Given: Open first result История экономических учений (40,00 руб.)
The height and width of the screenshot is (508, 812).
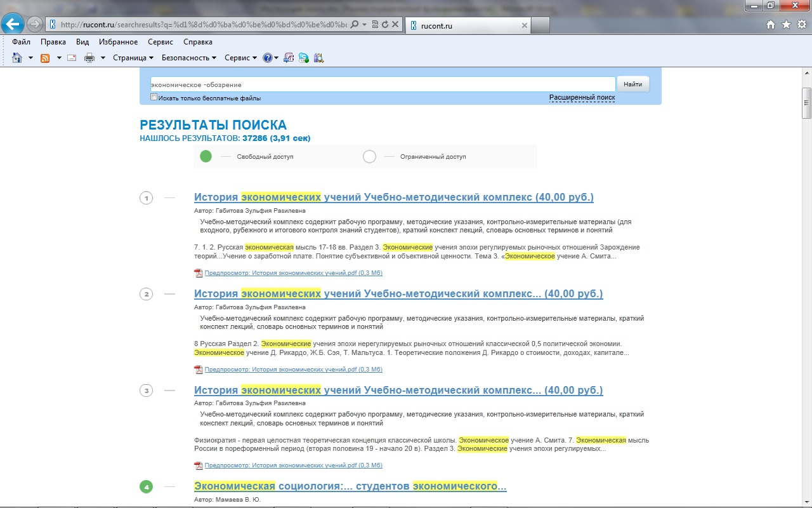Looking at the screenshot, I should pos(394,197).
